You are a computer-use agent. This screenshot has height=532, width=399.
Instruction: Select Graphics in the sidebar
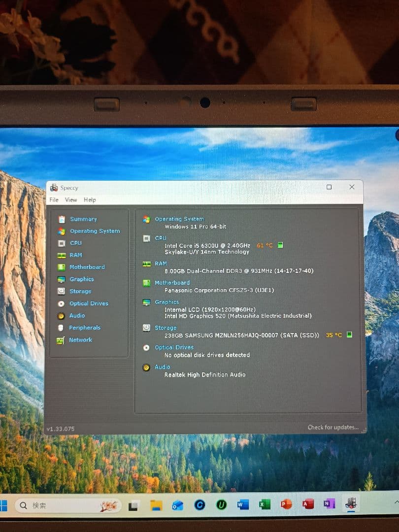(82, 279)
